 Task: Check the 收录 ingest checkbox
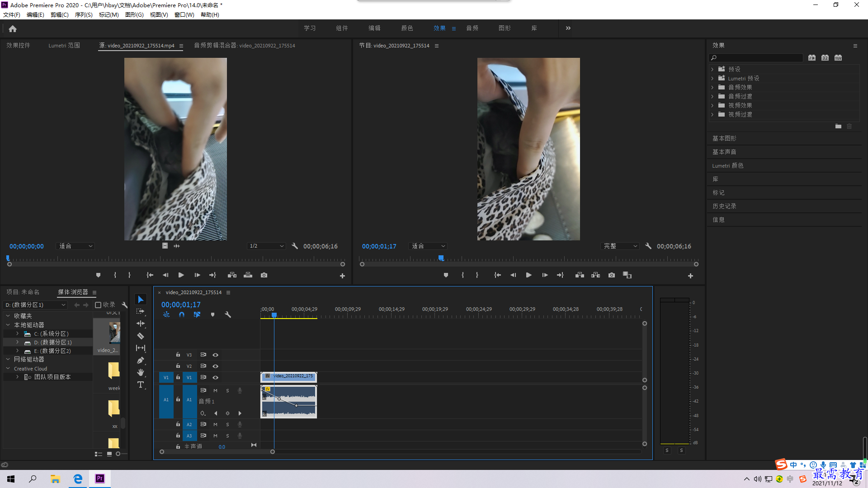pyautogui.click(x=98, y=305)
